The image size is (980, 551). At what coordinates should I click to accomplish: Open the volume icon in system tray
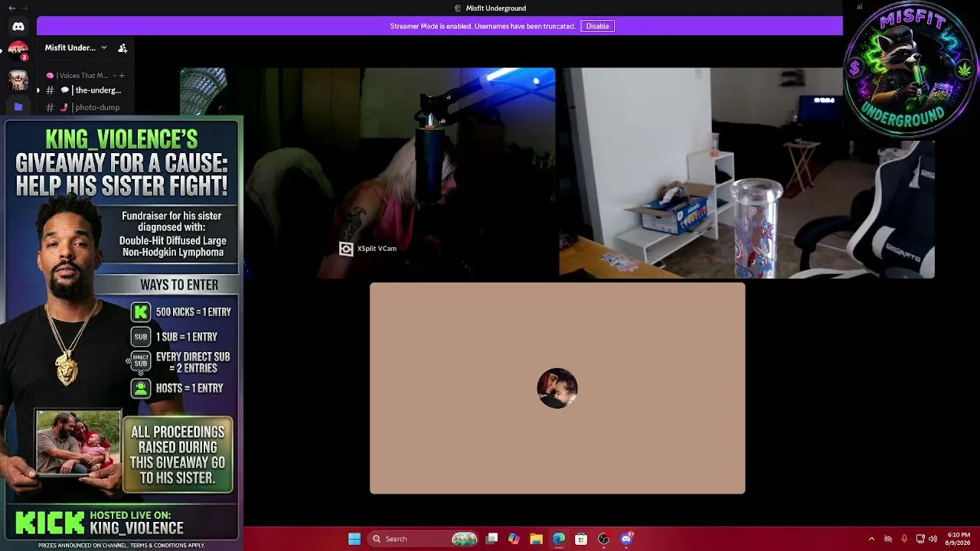(x=933, y=539)
